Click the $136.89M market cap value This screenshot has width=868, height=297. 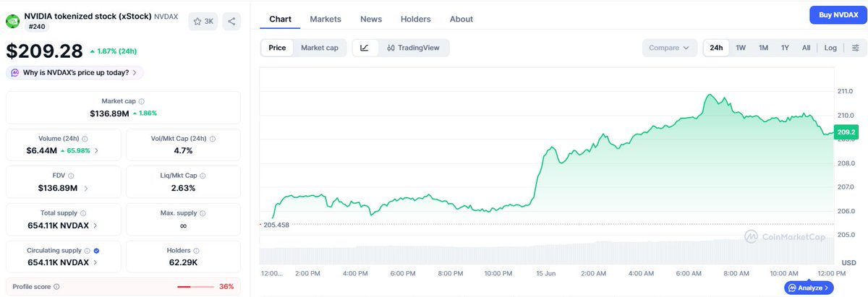tap(109, 113)
